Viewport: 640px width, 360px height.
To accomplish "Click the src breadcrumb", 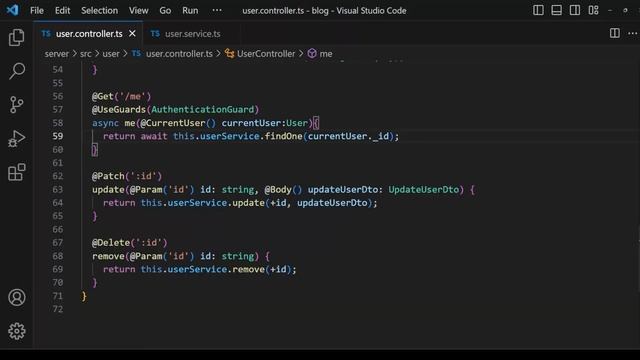I will [86, 54].
